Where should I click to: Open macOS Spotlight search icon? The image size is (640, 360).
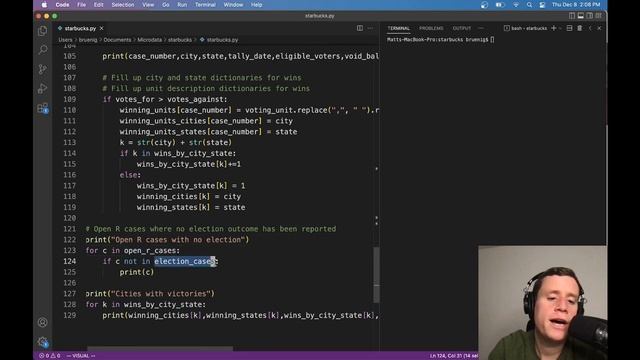(529, 5)
